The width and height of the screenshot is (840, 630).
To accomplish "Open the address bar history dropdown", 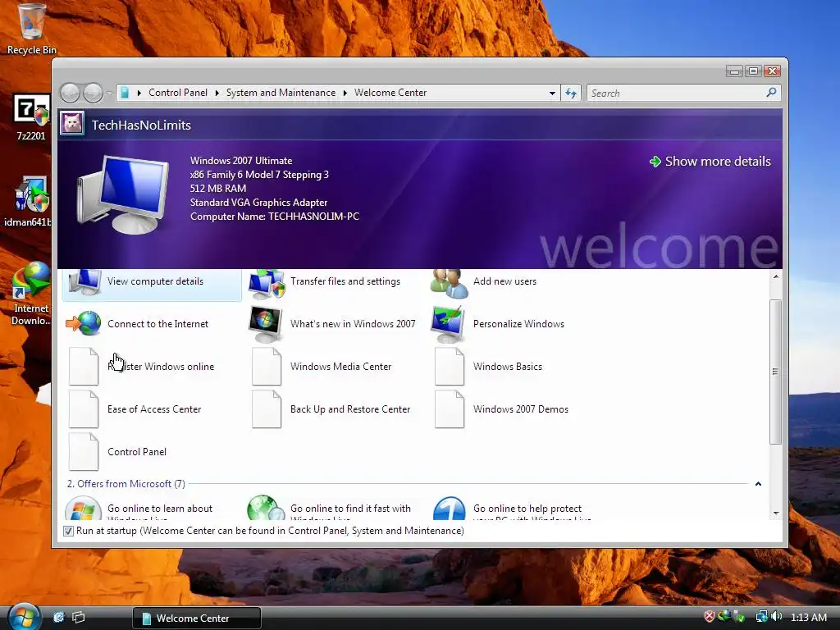I will coord(552,94).
